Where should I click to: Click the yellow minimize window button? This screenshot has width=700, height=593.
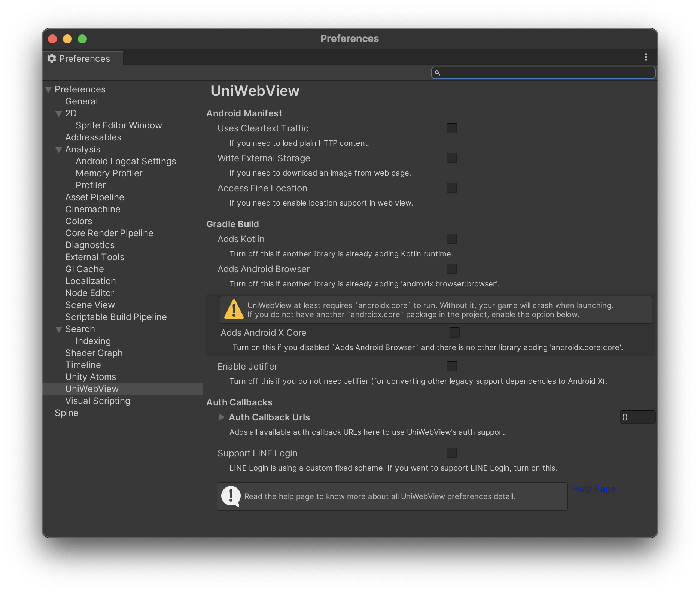coord(67,39)
